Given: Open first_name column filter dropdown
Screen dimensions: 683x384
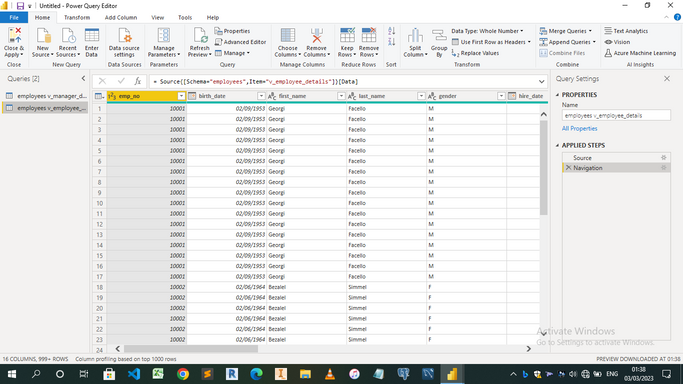Looking at the screenshot, I should (341, 96).
